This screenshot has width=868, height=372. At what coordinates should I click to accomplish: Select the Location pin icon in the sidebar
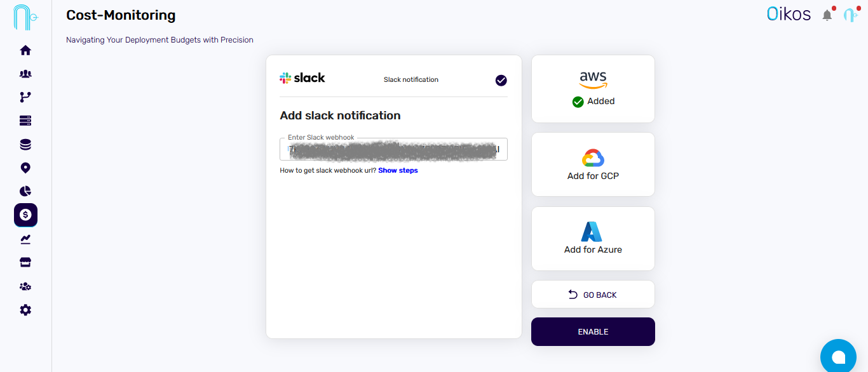[25, 168]
